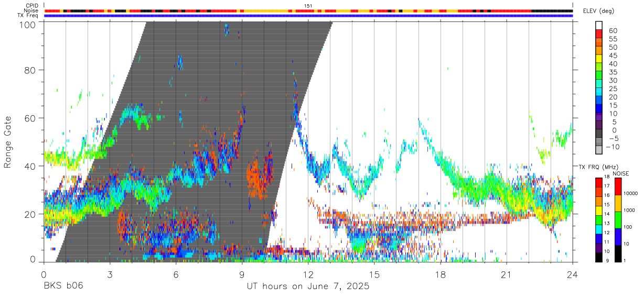Viewport: 644px width, 297px height.
Task: Select the x-axis tick label '21'
Action: (506, 275)
